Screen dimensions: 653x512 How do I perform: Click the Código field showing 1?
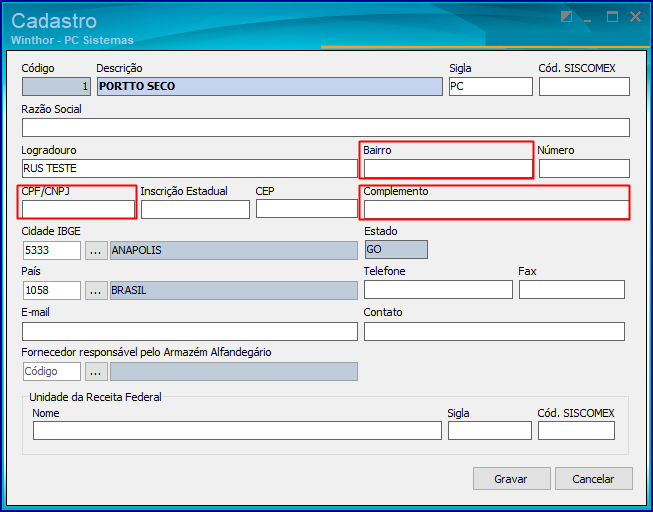pyautogui.click(x=56, y=87)
